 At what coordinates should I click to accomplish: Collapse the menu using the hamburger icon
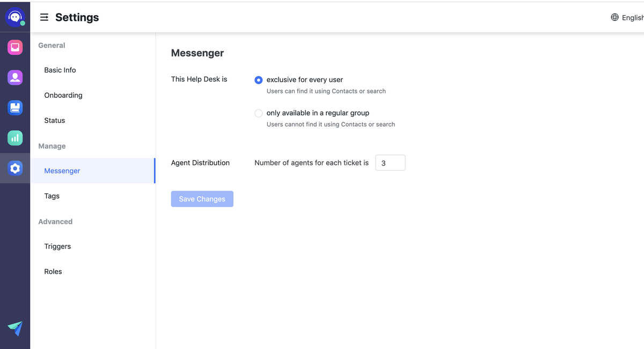click(45, 17)
